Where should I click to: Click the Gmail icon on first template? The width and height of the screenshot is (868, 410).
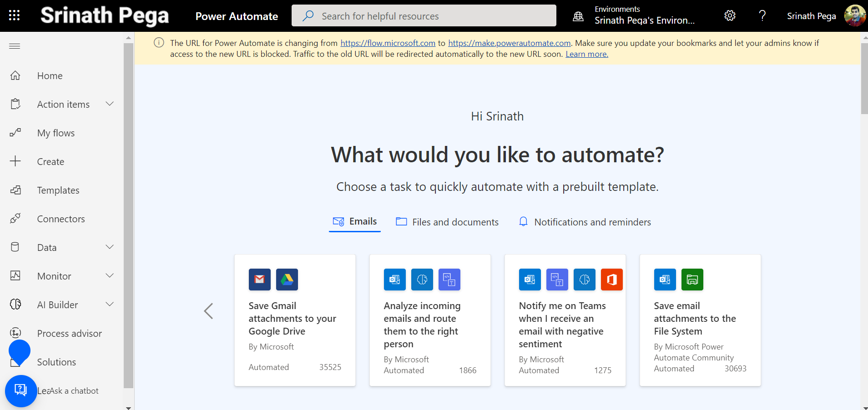[259, 280]
